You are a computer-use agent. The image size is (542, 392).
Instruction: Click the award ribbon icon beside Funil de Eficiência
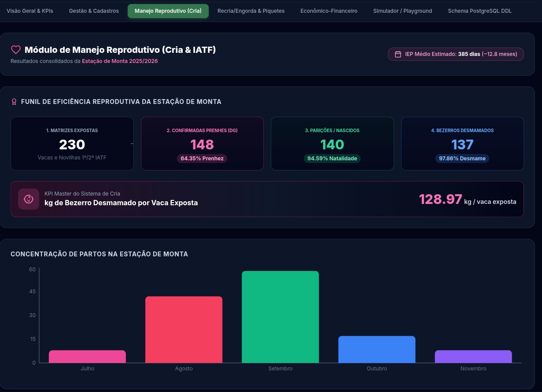click(x=14, y=102)
